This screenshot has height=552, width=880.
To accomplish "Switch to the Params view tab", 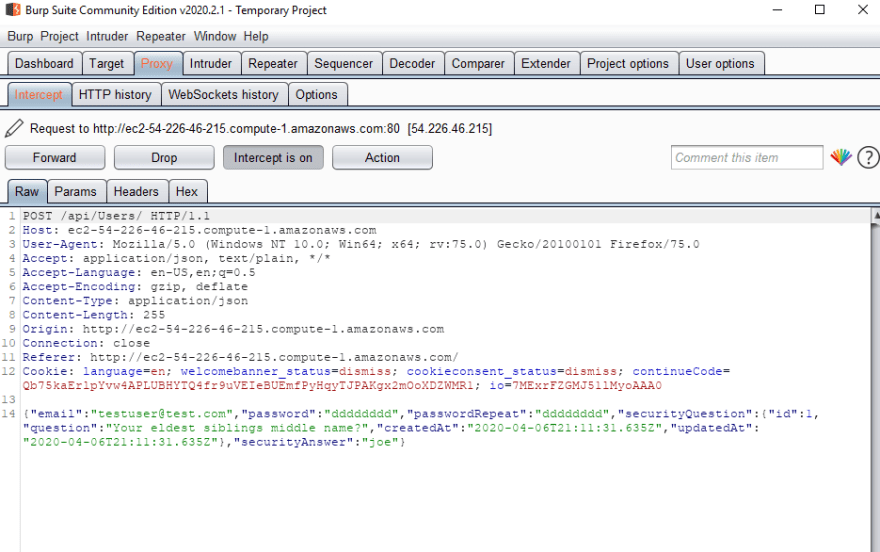I will coord(76,191).
